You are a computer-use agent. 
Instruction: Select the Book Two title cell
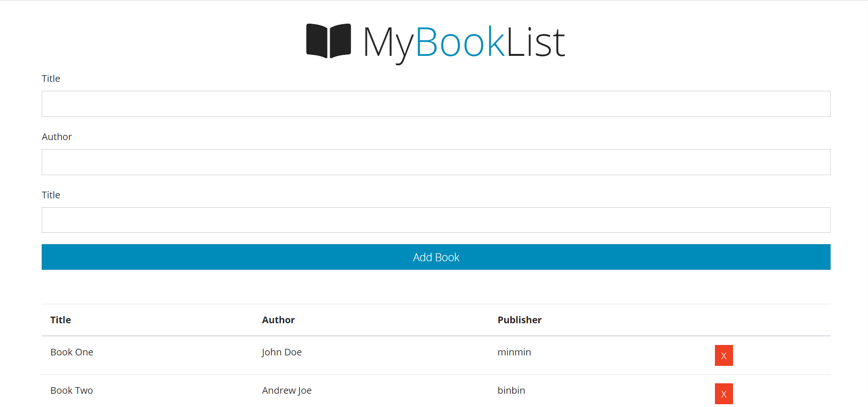pos(72,390)
